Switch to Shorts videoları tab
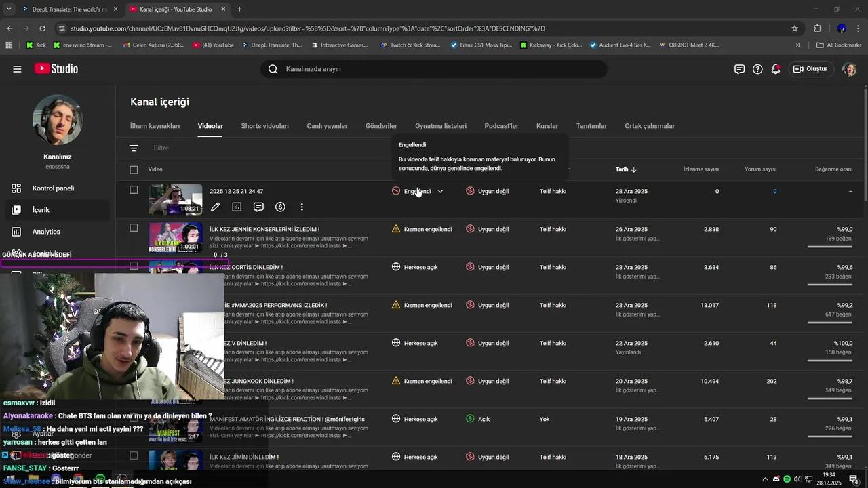868x488 pixels. 264,126
